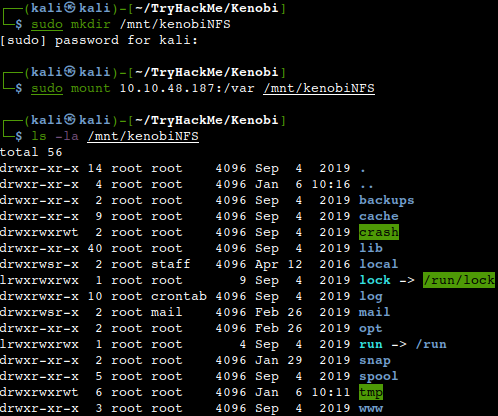The height and width of the screenshot is (416, 498).
Task: Click the backups directory entry
Action: (386, 200)
